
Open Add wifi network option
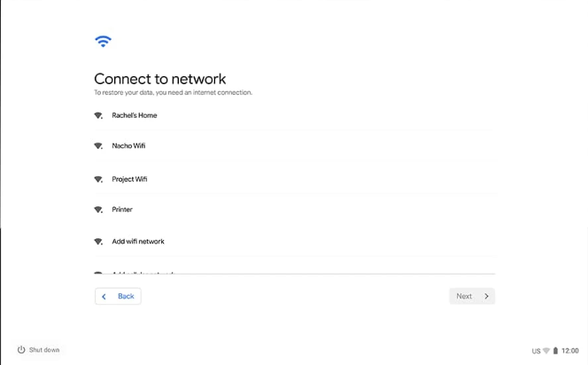(x=294, y=242)
